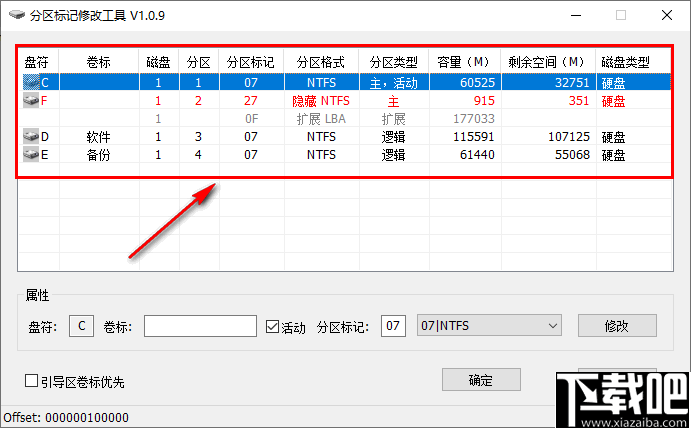Open the 07|NTFS partition type dropdown
Image resolution: width=691 pixels, height=428 pixels.
click(x=489, y=326)
